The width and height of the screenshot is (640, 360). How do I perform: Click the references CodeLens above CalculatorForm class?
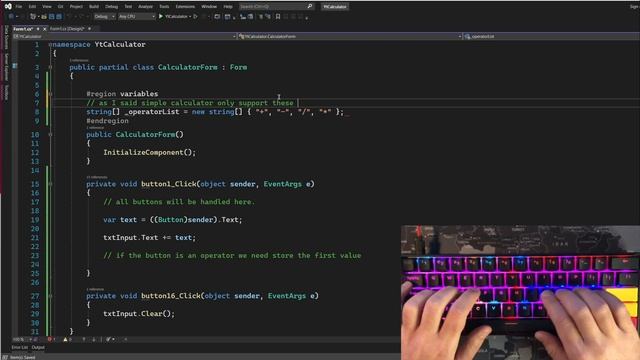[79, 60]
